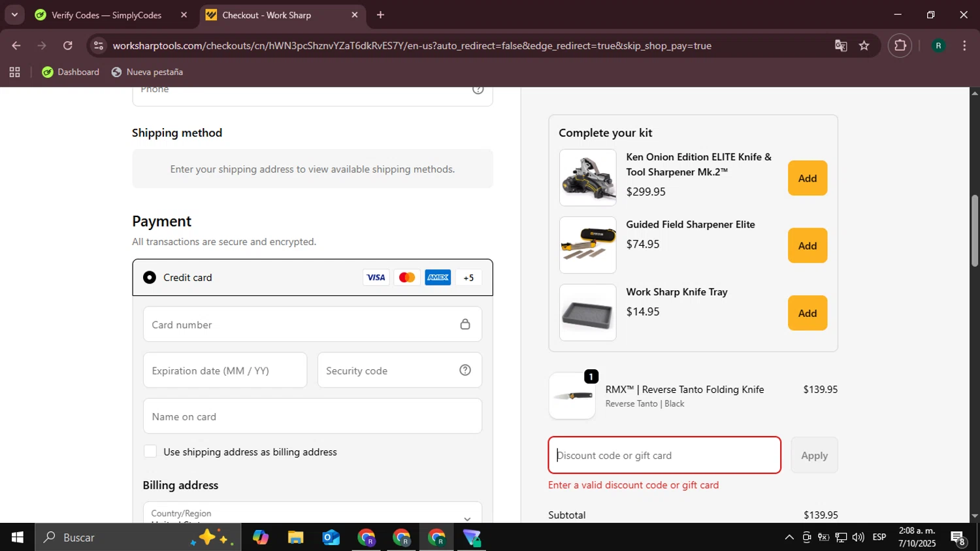Reload the checkout page

68,46
